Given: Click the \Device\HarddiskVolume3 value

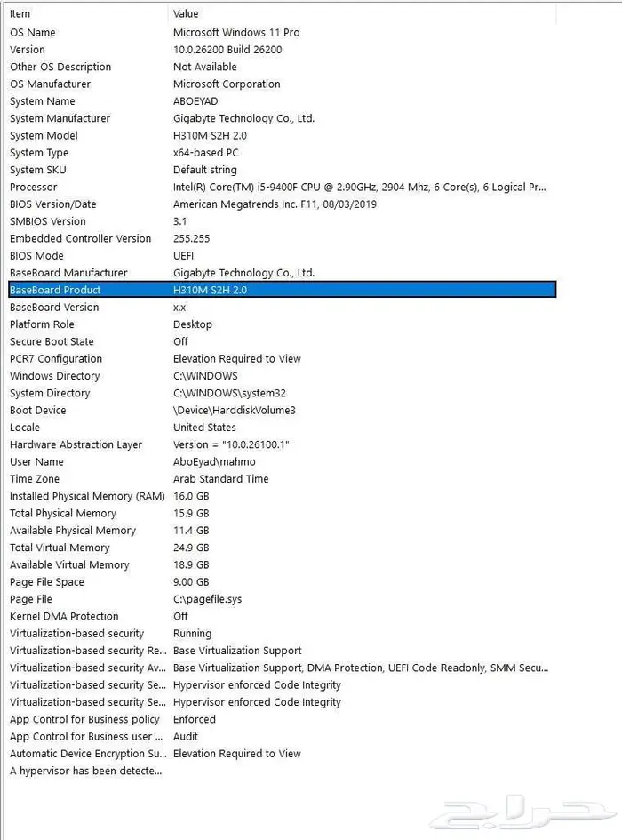Looking at the screenshot, I should point(234,411).
